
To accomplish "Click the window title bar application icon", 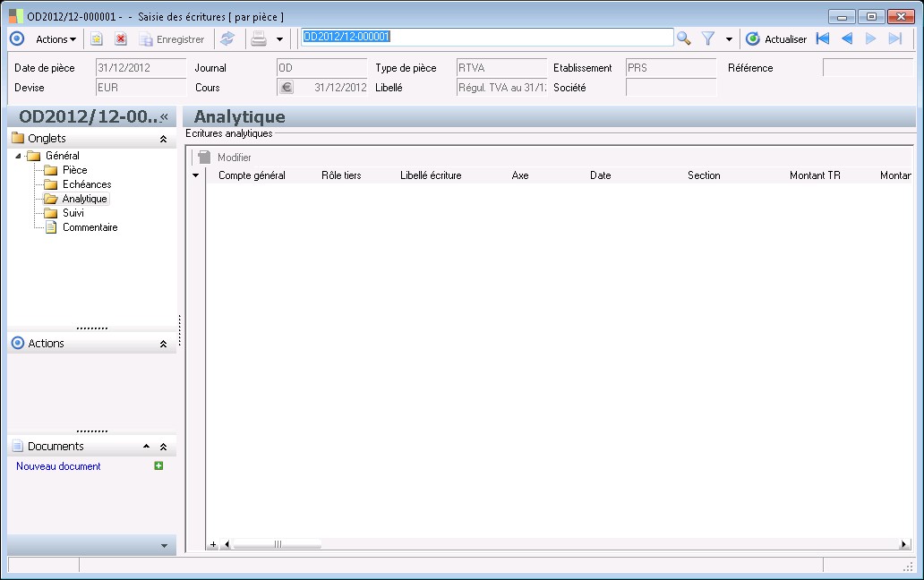I will pos(16,16).
